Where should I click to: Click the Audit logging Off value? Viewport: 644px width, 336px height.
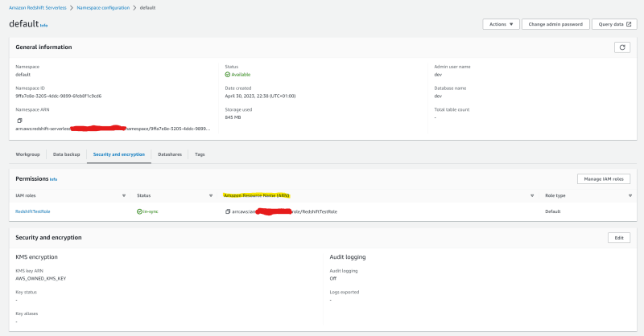coord(332,279)
